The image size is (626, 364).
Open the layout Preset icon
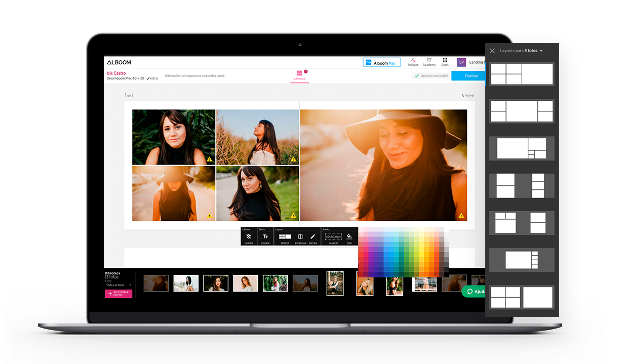(x=285, y=237)
